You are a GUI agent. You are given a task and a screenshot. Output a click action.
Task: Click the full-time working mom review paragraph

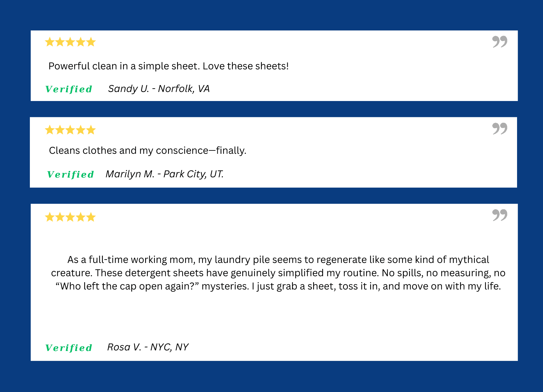tap(278, 273)
